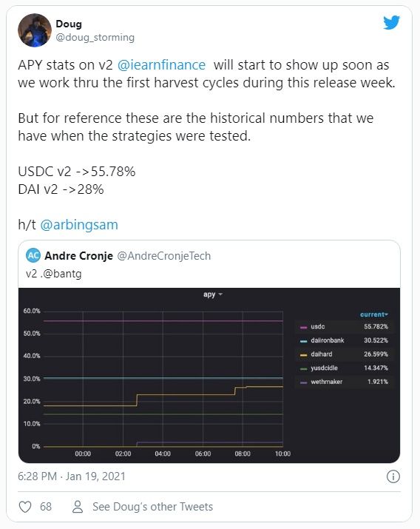
Task: Open the @arbingsam mention link
Action: tap(79, 225)
